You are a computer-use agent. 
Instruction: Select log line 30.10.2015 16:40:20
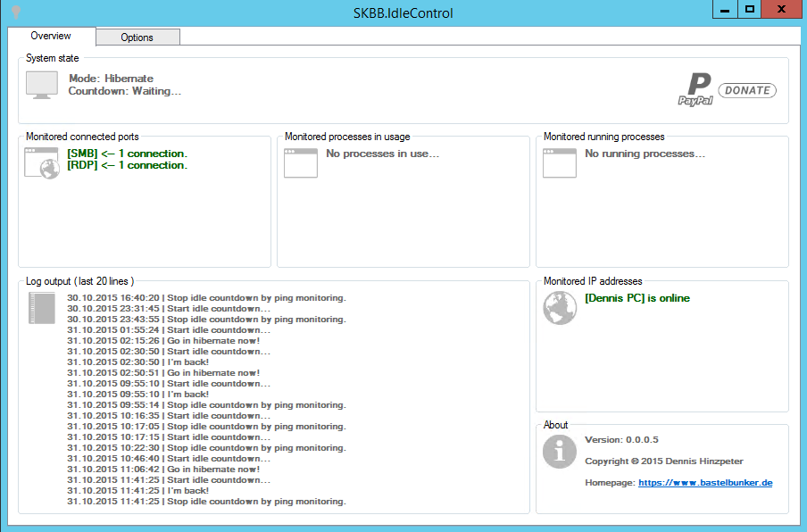(x=206, y=298)
